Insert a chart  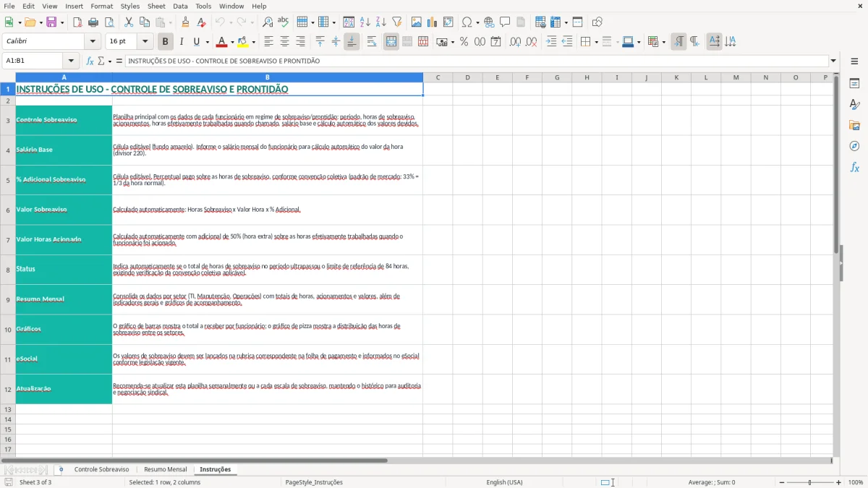tap(433, 22)
